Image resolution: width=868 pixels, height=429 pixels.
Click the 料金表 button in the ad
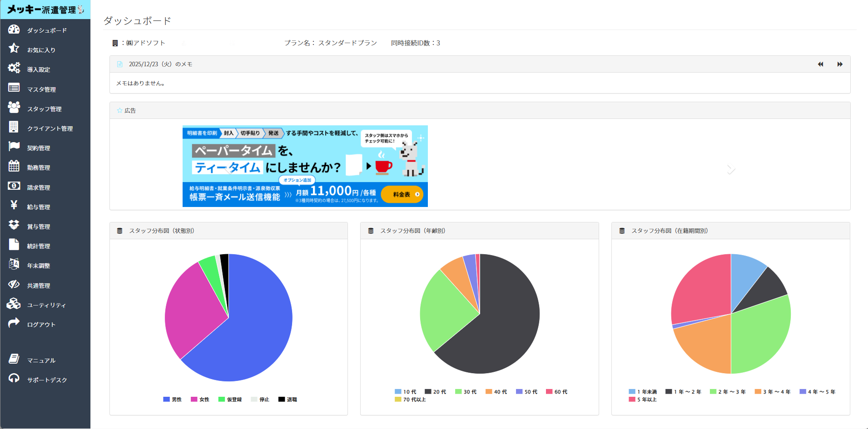(402, 194)
